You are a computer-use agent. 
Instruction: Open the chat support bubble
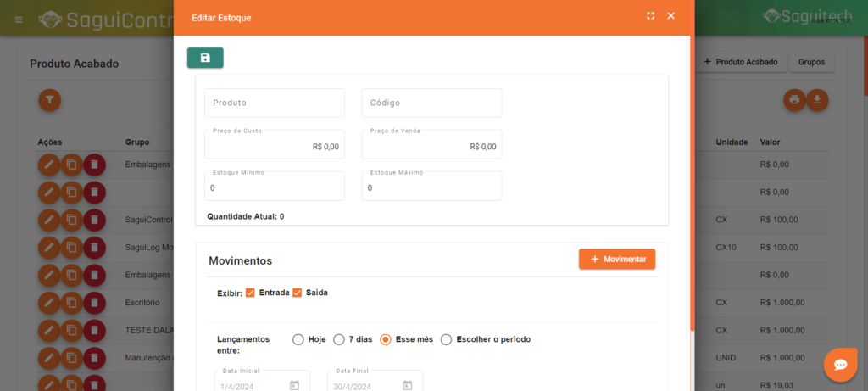click(841, 365)
